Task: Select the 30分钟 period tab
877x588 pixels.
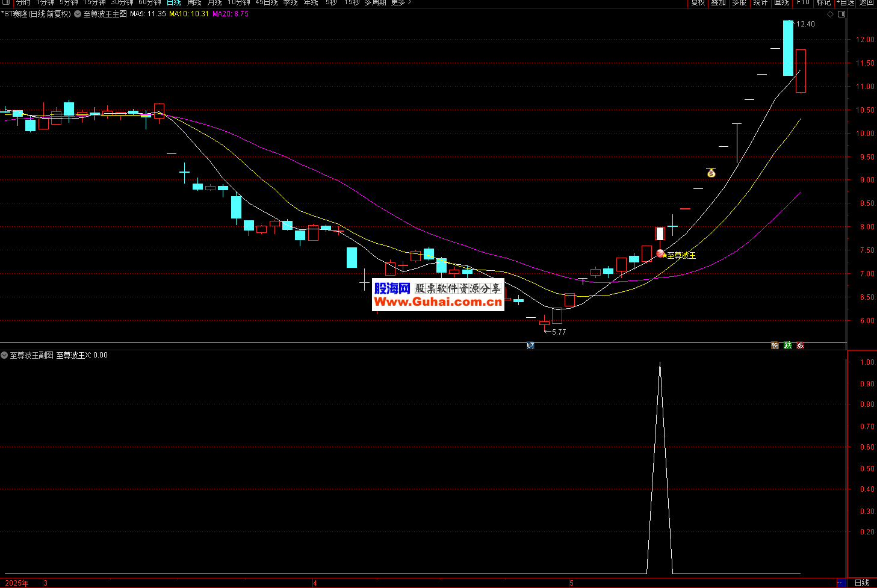Action: click(x=122, y=3)
